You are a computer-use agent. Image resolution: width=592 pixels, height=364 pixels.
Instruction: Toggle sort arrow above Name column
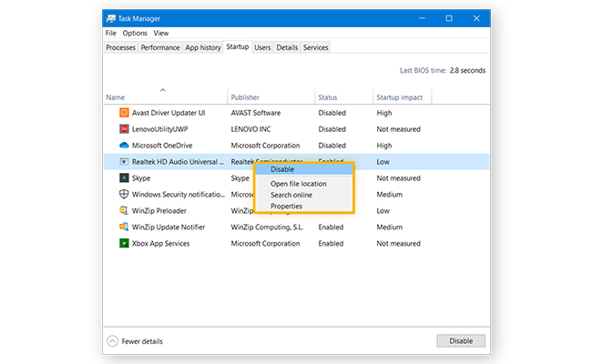pos(163,90)
